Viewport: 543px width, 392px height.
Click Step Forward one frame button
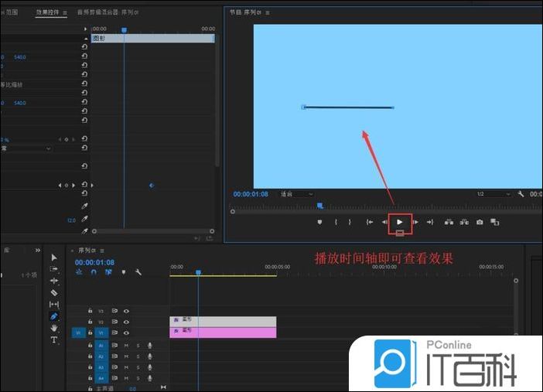(415, 222)
